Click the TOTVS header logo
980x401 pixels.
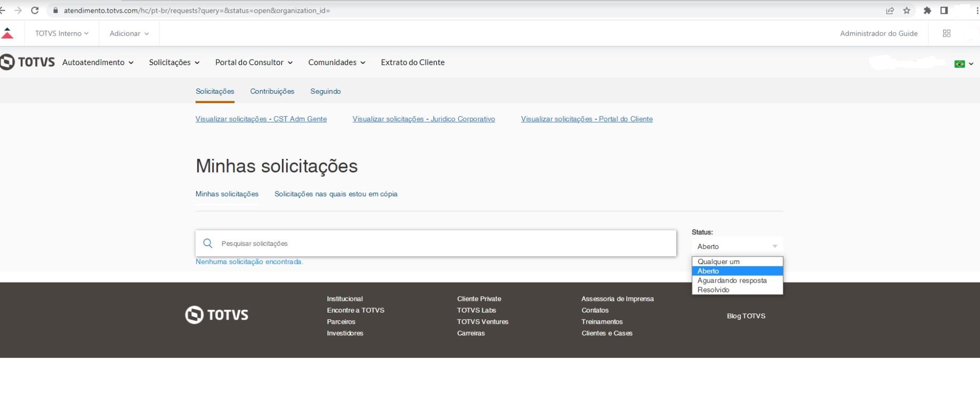pos(28,62)
